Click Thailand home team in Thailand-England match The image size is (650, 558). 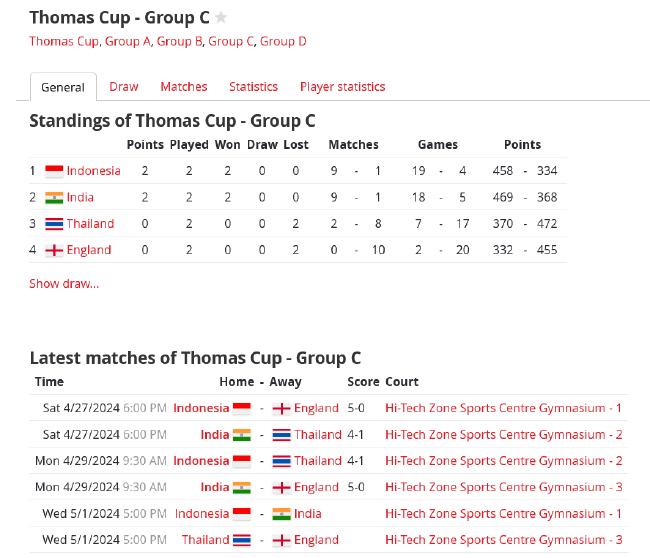point(205,540)
